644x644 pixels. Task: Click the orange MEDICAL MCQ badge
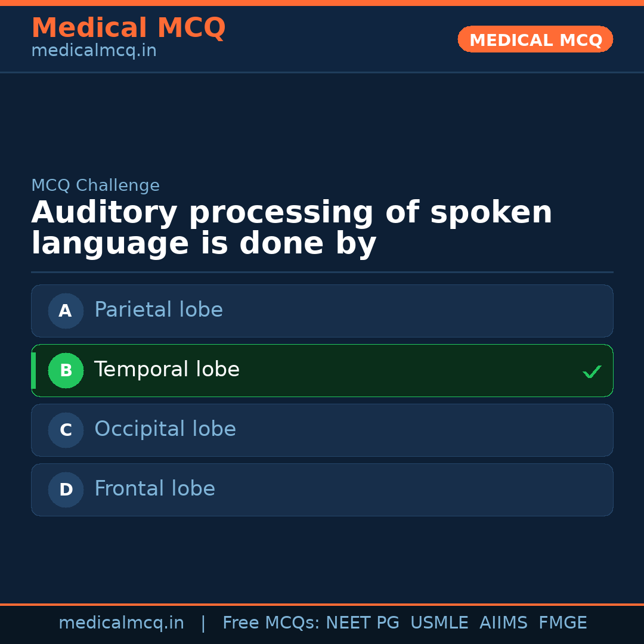pyautogui.click(x=535, y=40)
